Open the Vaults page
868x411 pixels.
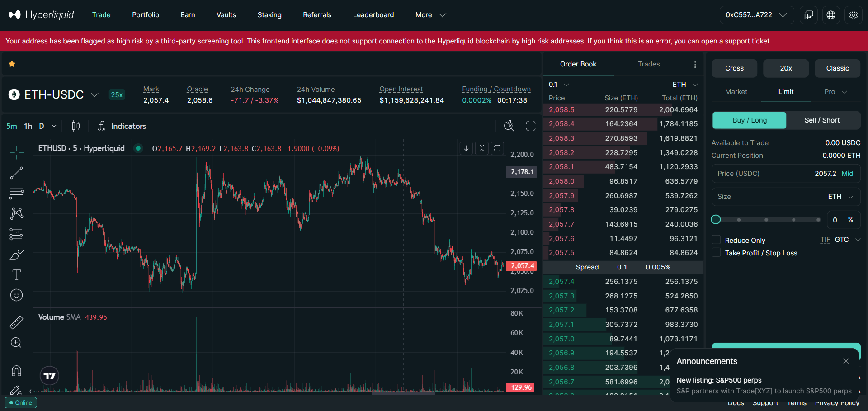[226, 15]
